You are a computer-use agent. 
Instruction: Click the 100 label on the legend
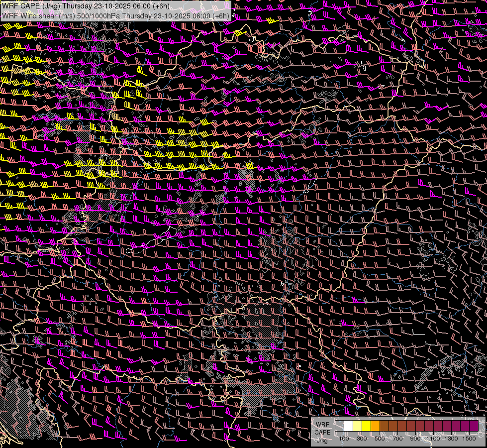[x=344, y=439]
